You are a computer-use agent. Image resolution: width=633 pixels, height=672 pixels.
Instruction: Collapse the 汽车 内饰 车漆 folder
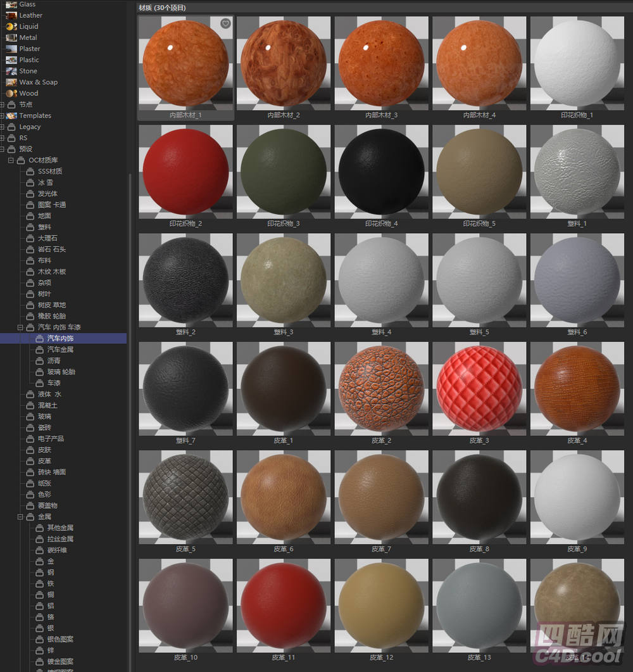(20, 327)
